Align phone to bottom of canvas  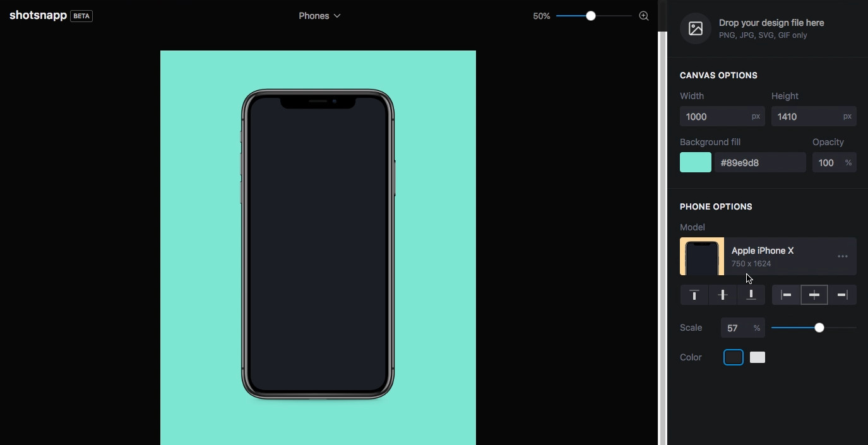tap(751, 295)
